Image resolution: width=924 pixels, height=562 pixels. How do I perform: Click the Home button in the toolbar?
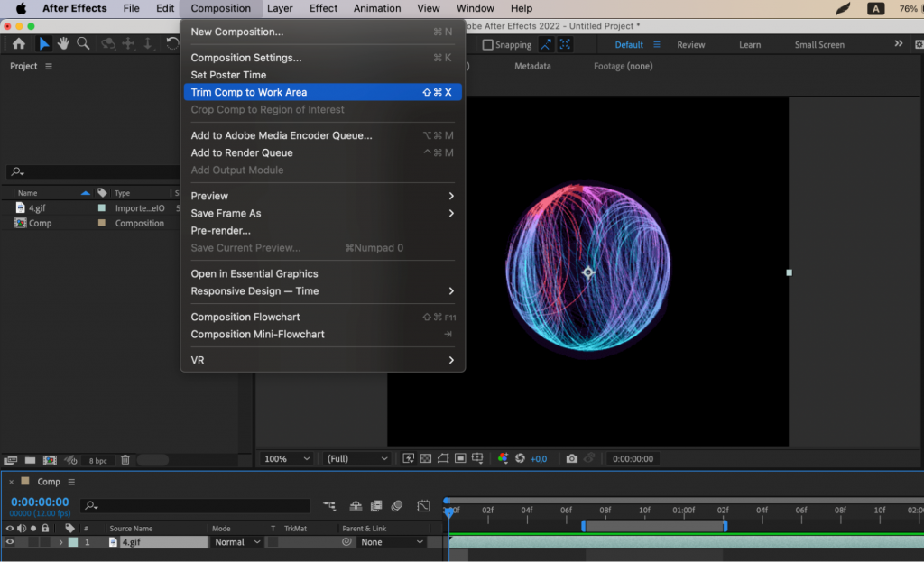tap(19, 43)
